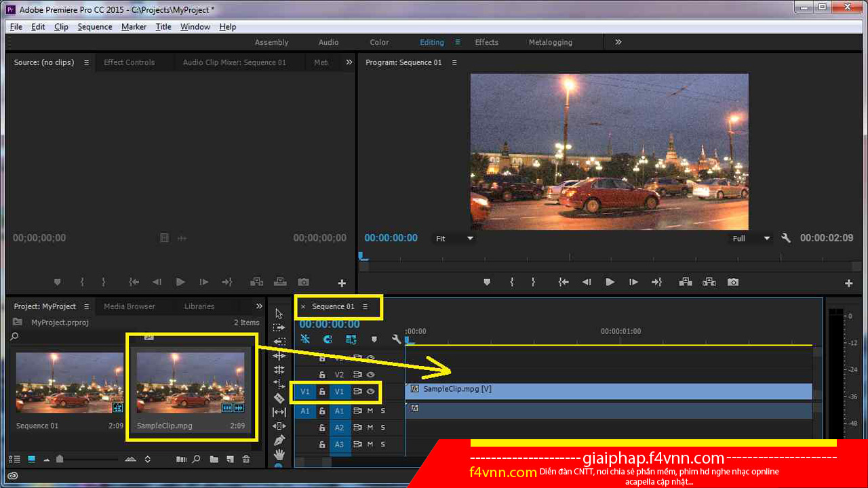The image size is (868, 488).
Task: Click Find icon in project panel footer
Action: (x=197, y=459)
